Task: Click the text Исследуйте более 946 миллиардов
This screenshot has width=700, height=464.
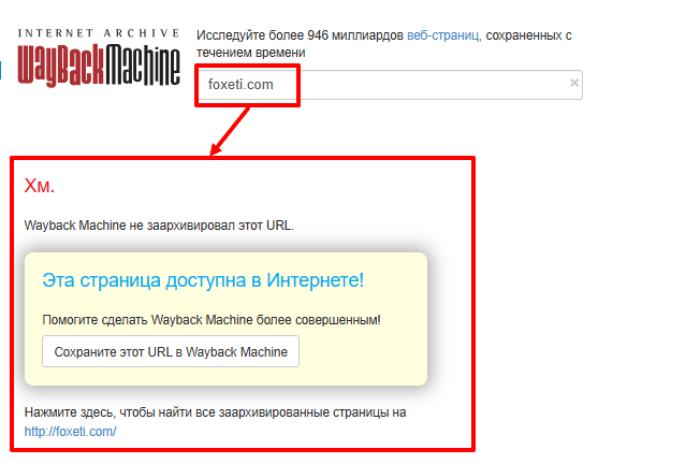Action: click(300, 35)
